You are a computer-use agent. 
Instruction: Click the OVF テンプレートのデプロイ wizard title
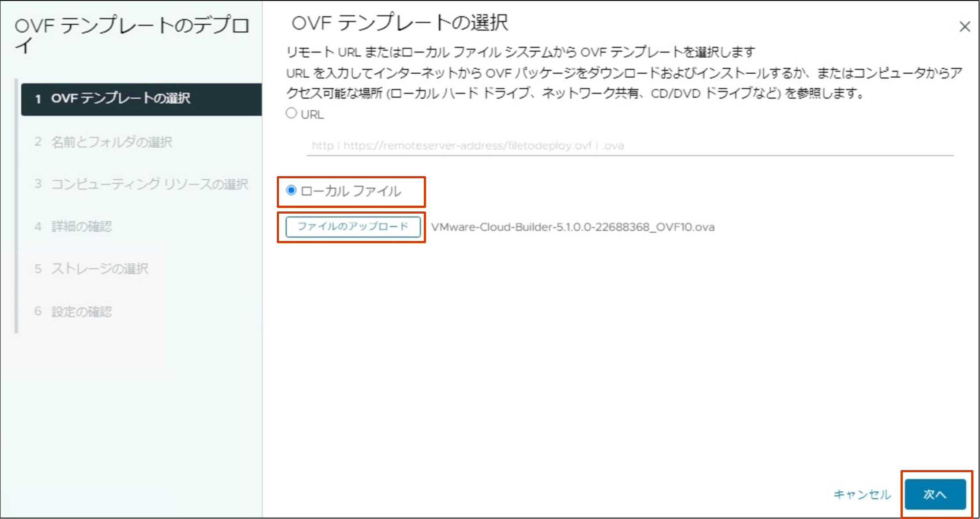(132, 34)
